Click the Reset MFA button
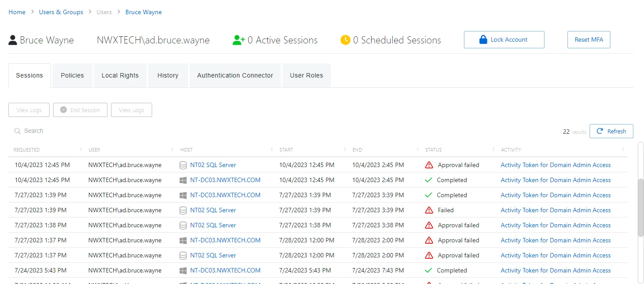 tap(589, 39)
